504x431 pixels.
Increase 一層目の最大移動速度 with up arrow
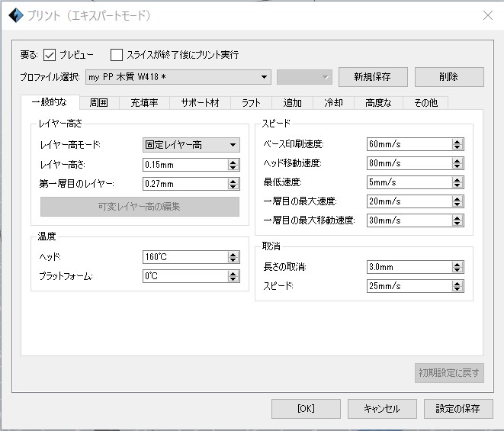[457, 217]
